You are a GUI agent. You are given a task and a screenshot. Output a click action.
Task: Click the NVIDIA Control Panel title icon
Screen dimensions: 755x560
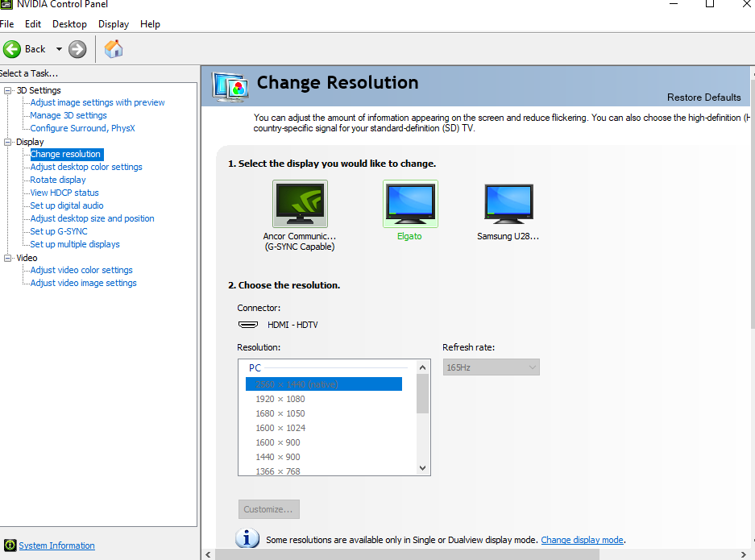tap(6, 4)
